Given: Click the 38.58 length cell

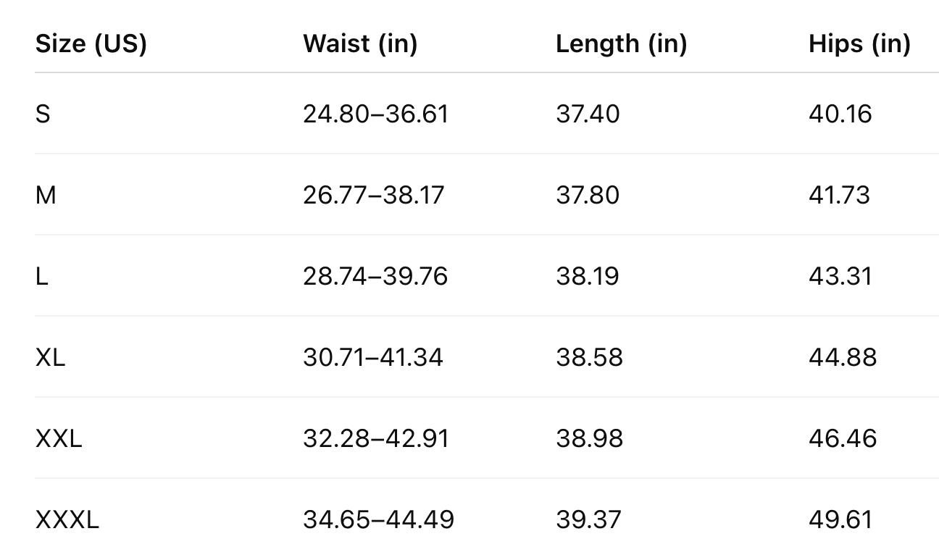Looking at the screenshot, I should click(589, 357).
